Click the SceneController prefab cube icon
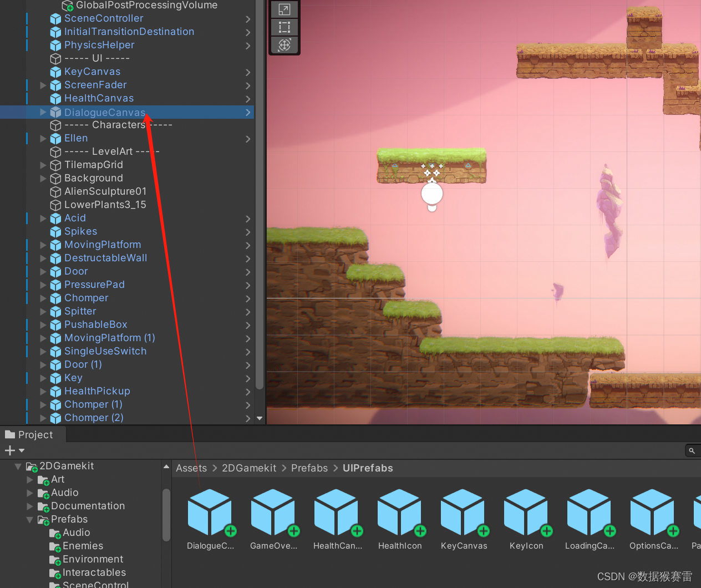The width and height of the screenshot is (701, 588). point(55,19)
